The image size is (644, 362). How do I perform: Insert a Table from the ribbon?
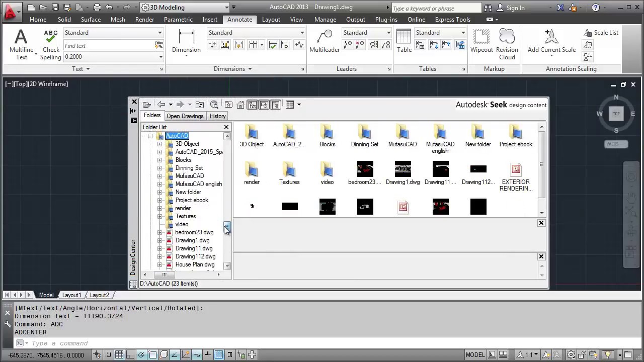(x=404, y=41)
